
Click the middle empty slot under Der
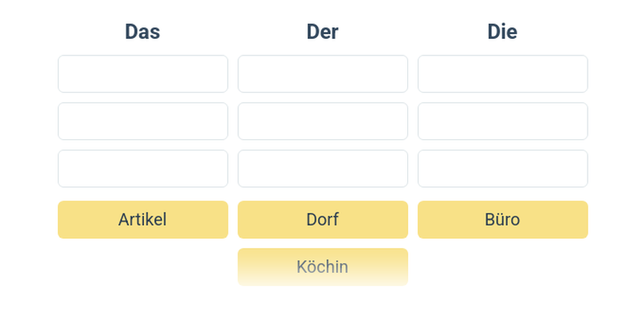pyautogui.click(x=322, y=121)
